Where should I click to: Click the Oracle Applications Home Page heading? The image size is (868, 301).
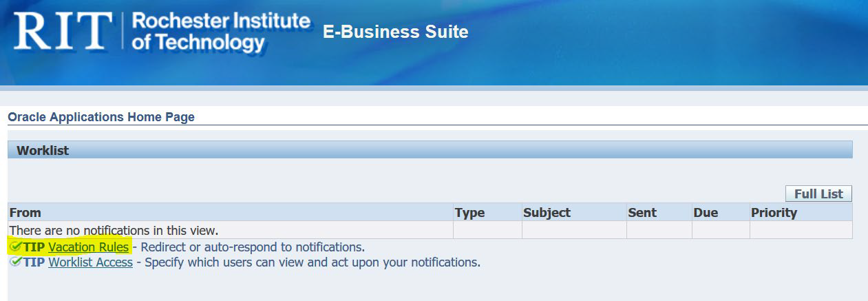(x=101, y=117)
